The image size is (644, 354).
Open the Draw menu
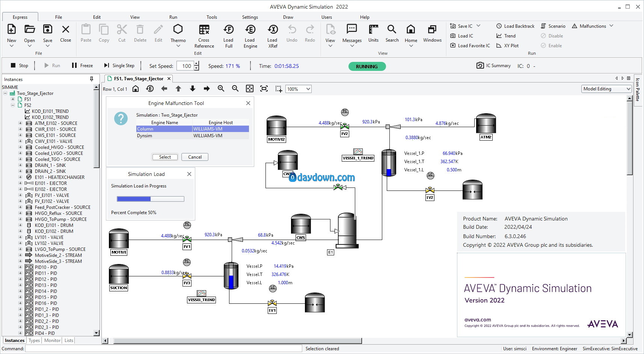coord(288,17)
